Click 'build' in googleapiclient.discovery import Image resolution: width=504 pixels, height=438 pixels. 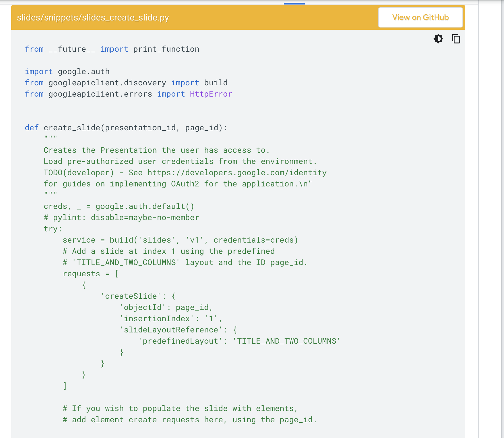(216, 83)
